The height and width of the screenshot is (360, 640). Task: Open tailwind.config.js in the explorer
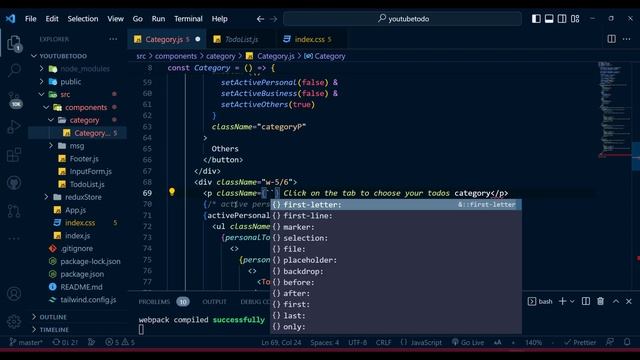[x=88, y=300]
